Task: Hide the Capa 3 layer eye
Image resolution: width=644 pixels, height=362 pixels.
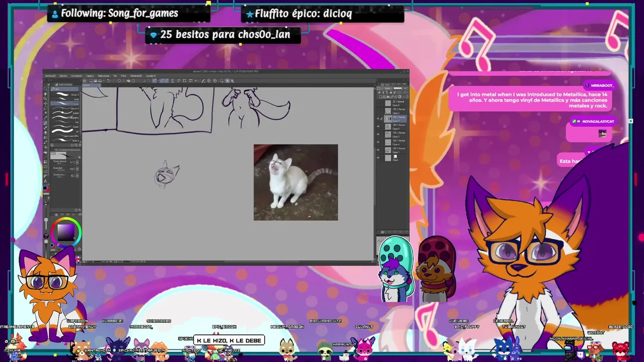Action: [x=378, y=134]
